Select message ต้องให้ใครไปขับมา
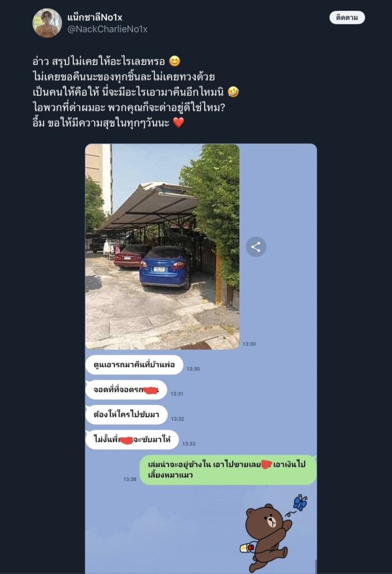Screen dimensions: 392x574 coord(126,414)
